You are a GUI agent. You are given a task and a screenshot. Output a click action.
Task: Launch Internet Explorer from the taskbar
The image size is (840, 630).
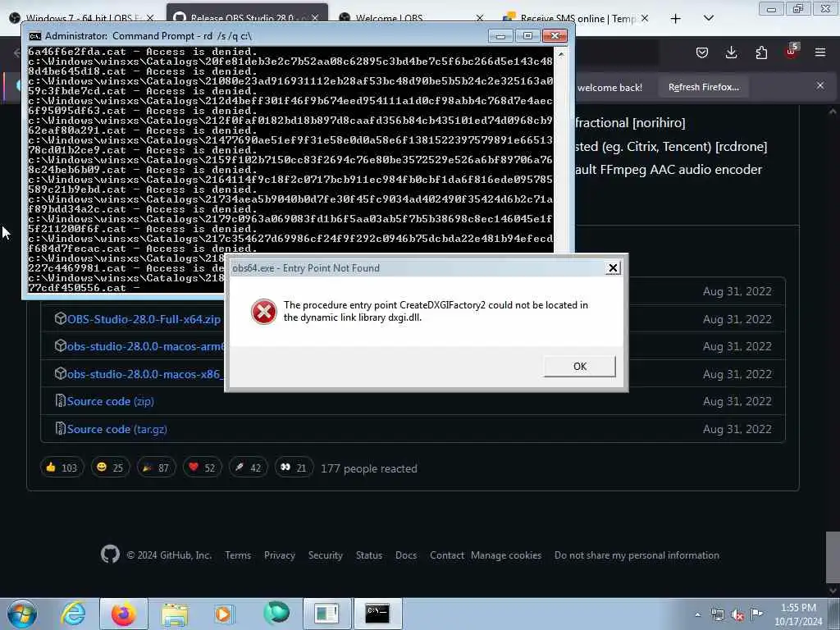[x=73, y=614]
